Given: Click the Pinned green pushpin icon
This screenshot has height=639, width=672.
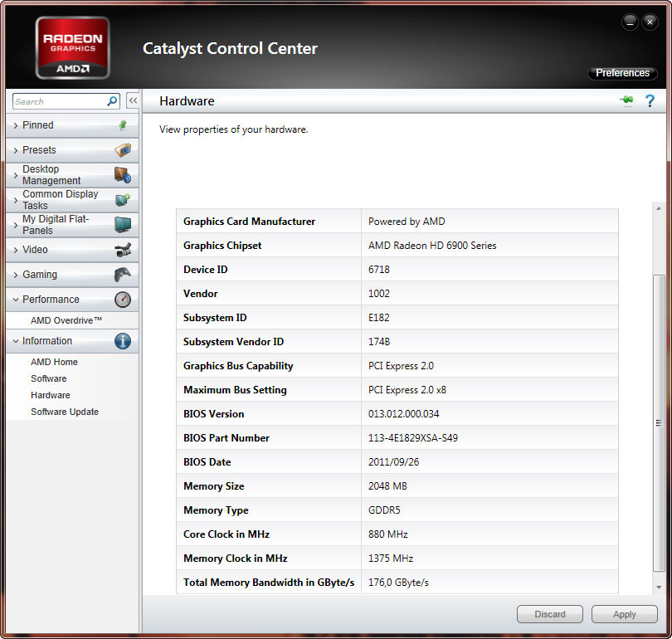Looking at the screenshot, I should pyautogui.click(x=123, y=125).
